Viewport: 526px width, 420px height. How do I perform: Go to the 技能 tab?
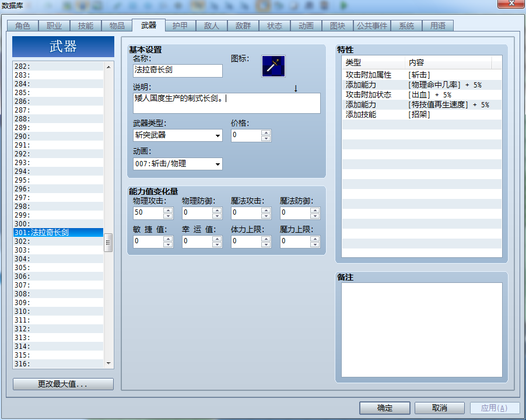(x=86, y=26)
